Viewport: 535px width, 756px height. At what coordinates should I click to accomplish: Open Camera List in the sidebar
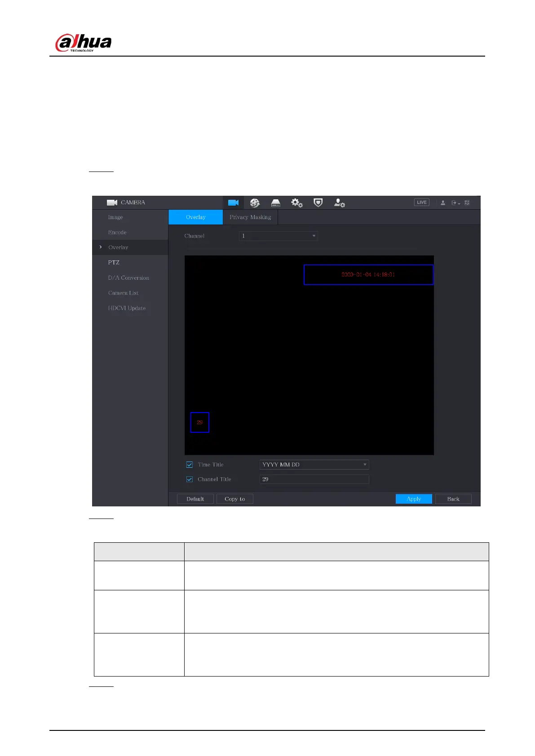click(123, 293)
